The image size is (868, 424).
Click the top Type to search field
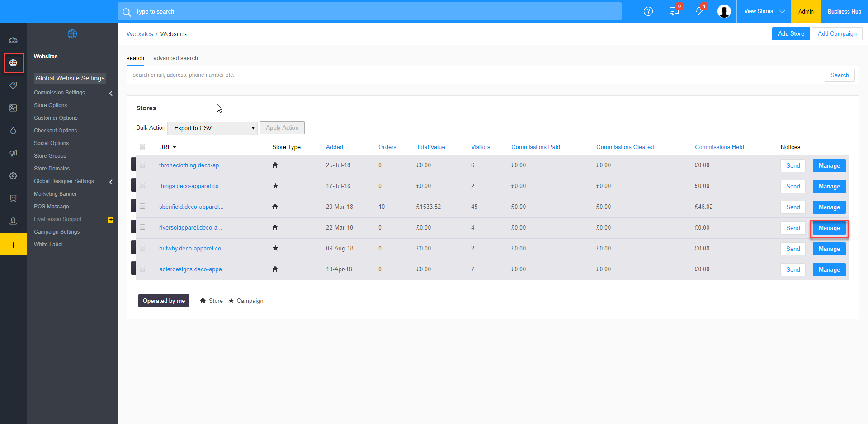tap(370, 11)
